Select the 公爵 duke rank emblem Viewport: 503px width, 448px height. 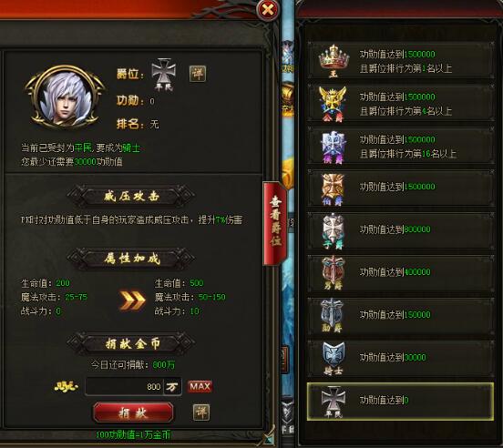pos(333,103)
